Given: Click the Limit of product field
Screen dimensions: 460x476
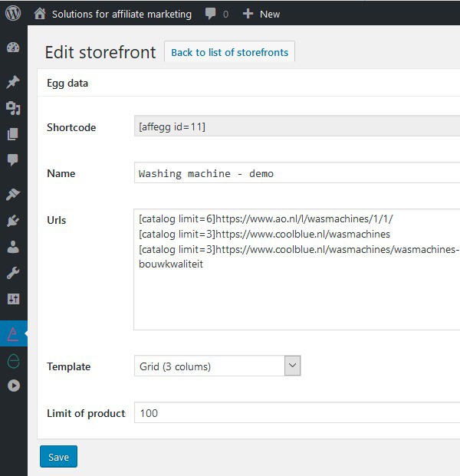Looking at the screenshot, I should (296, 413).
